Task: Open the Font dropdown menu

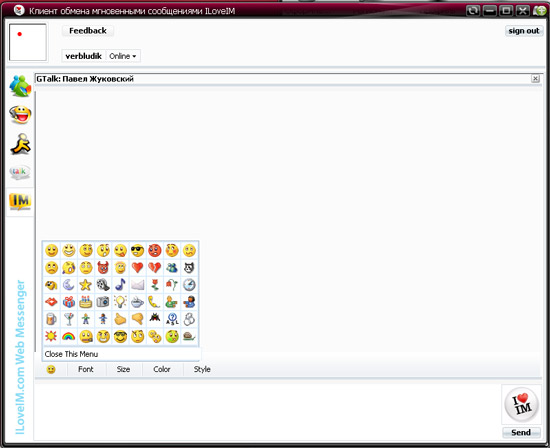Action: tap(86, 369)
